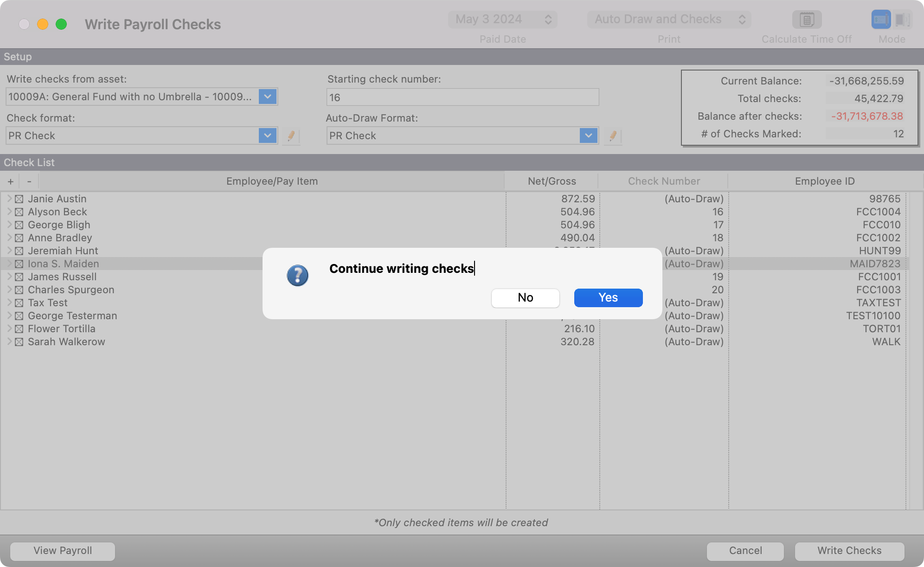924x567 pixels.
Task: Uncheck the Janie Austin checkbox
Action: [19, 199]
